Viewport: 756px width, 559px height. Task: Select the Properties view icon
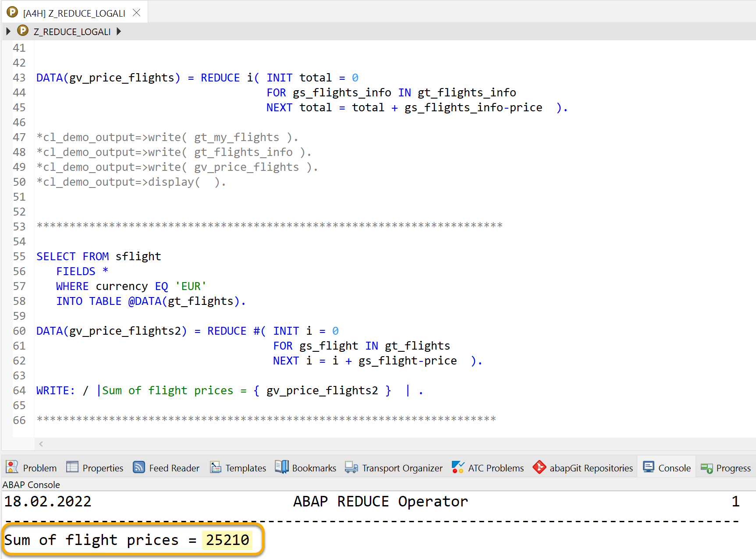73,467
